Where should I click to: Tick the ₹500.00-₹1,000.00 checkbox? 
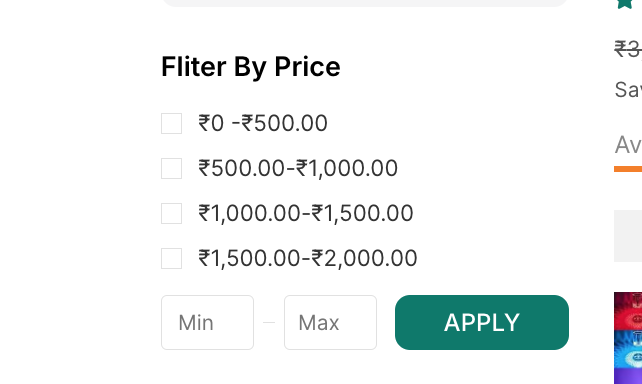point(172,168)
